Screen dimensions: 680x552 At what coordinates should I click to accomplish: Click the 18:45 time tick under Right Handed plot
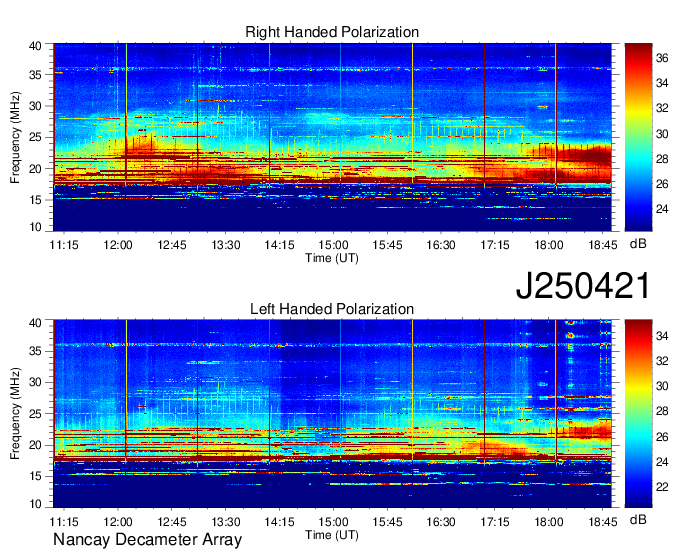(x=602, y=245)
